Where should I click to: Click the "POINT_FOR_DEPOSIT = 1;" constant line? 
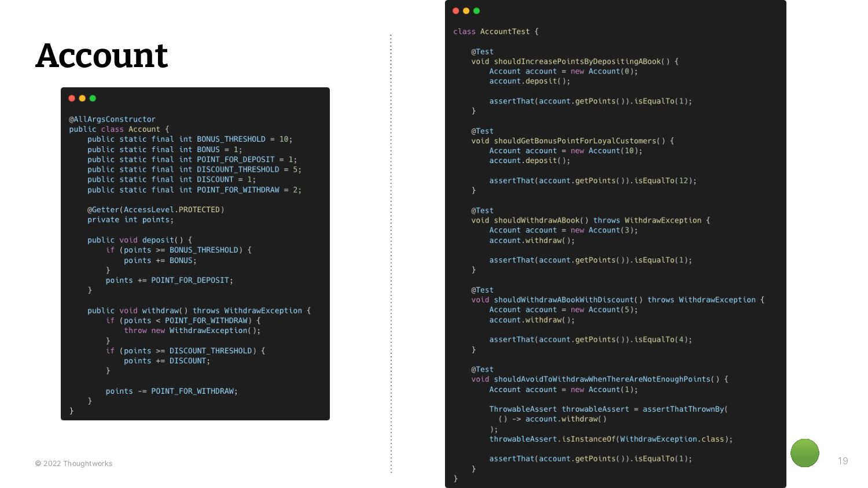pyautogui.click(x=192, y=160)
